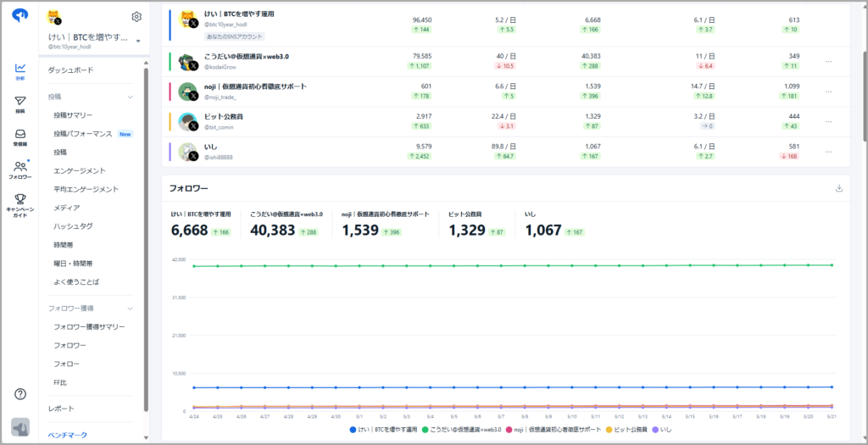Open more options for こうだい@仮想通貨×web3.0 row
The width and height of the screenshot is (868, 445).
pos(829,61)
